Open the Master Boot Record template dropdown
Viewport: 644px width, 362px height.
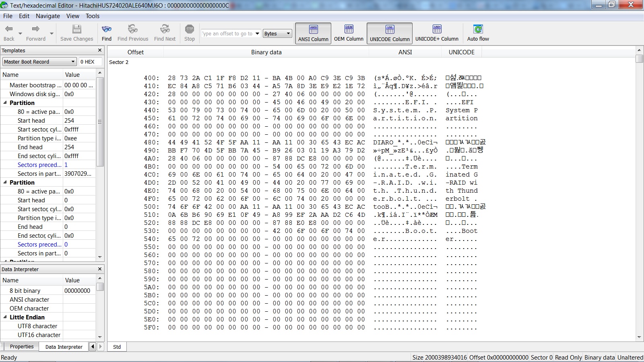pos(39,62)
